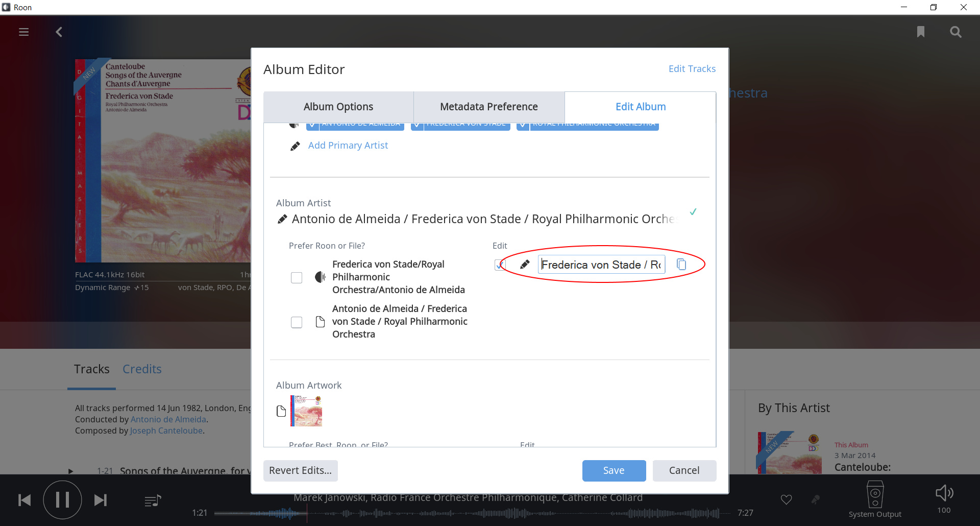Open the By This Artist album thumbnail
Image resolution: width=980 pixels, height=526 pixels.
790,453
